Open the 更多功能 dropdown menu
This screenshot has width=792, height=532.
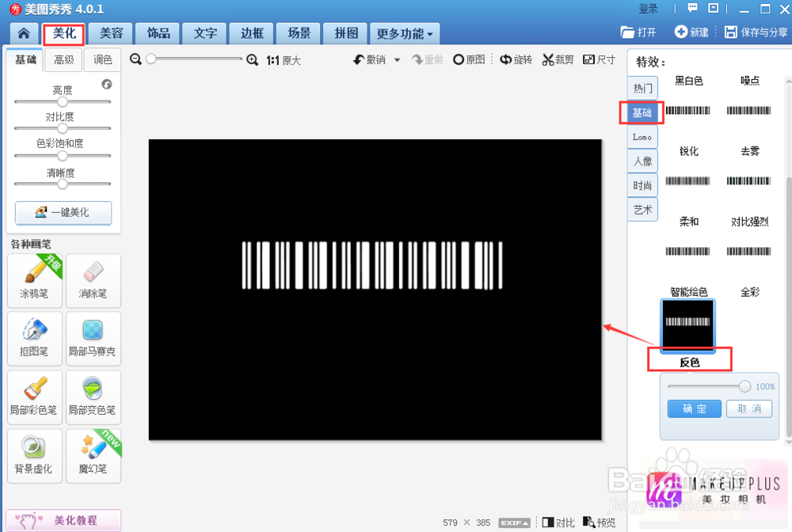pos(405,34)
